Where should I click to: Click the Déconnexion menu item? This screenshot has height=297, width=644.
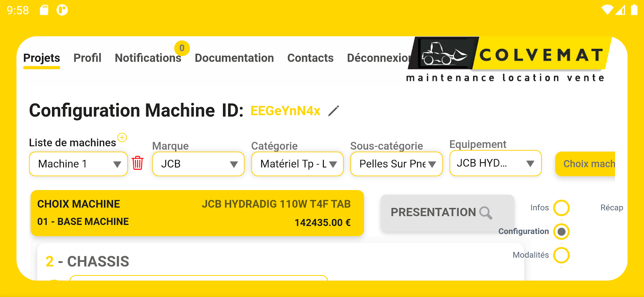coord(379,58)
